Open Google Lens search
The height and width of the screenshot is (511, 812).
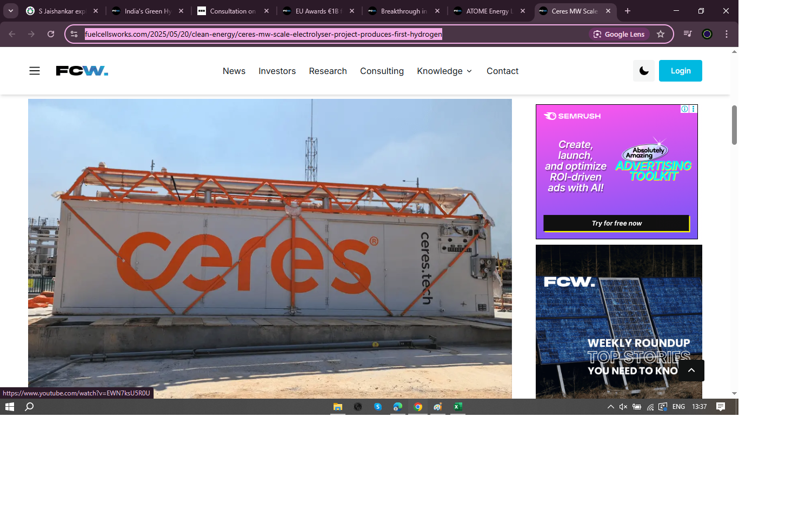[x=620, y=34]
